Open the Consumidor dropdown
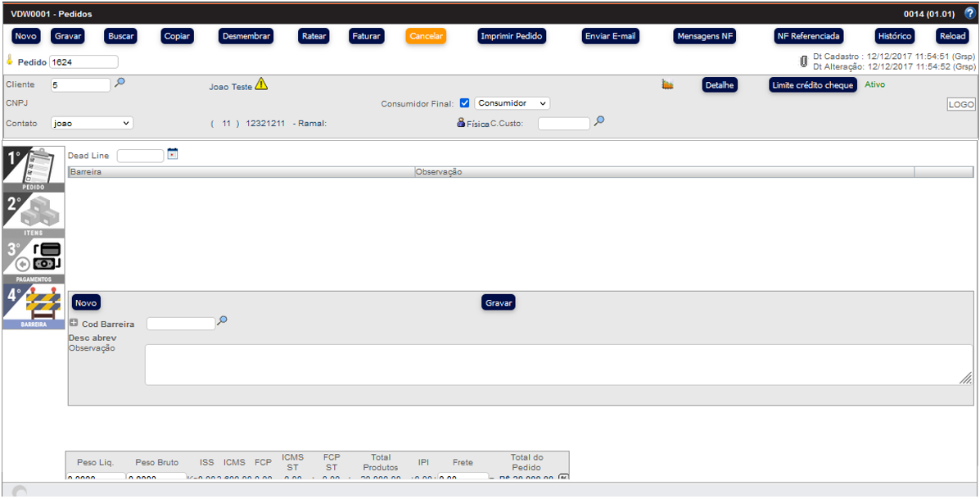 point(512,103)
